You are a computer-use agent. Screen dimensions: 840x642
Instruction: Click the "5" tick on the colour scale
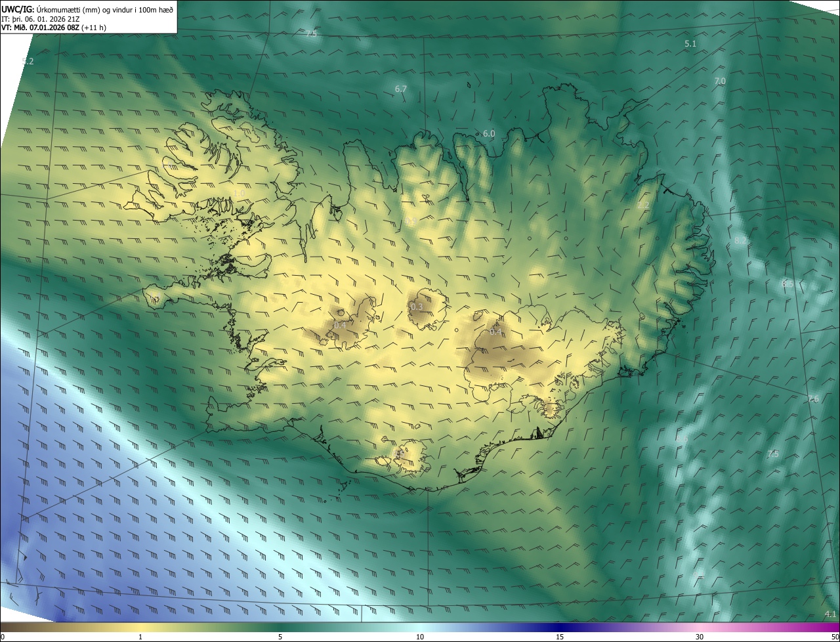click(x=280, y=637)
